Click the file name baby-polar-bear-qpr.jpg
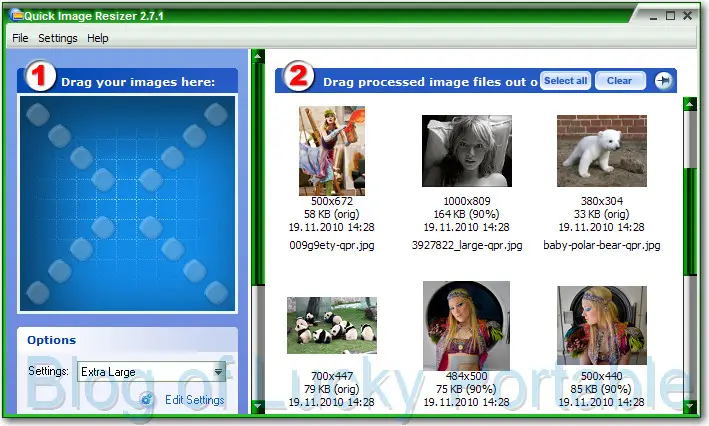Viewport: 709px width, 426px height. 601,246
